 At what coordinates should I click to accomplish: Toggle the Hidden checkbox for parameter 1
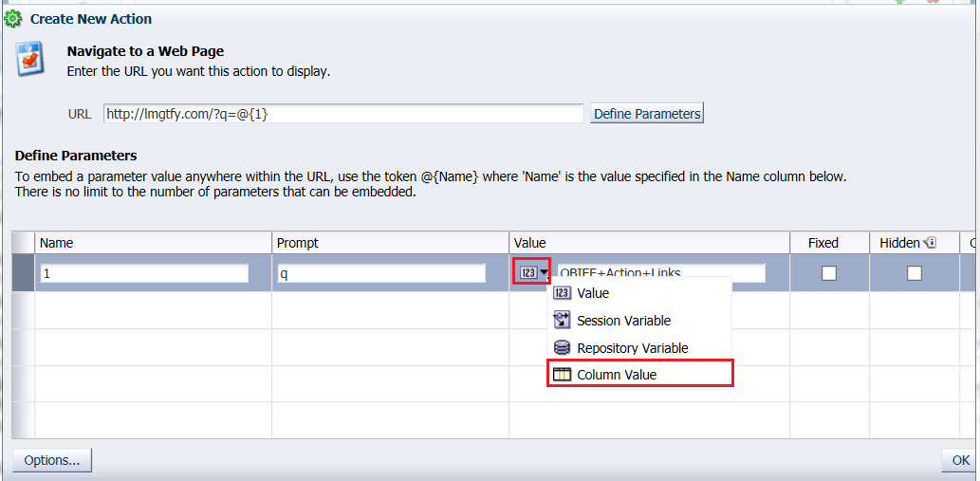point(914,273)
